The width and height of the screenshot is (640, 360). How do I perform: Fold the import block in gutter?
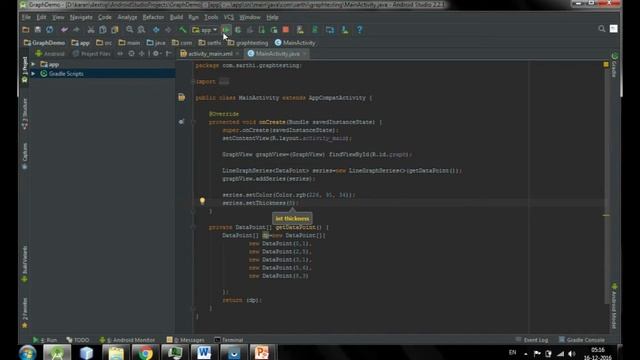[x=193, y=82]
